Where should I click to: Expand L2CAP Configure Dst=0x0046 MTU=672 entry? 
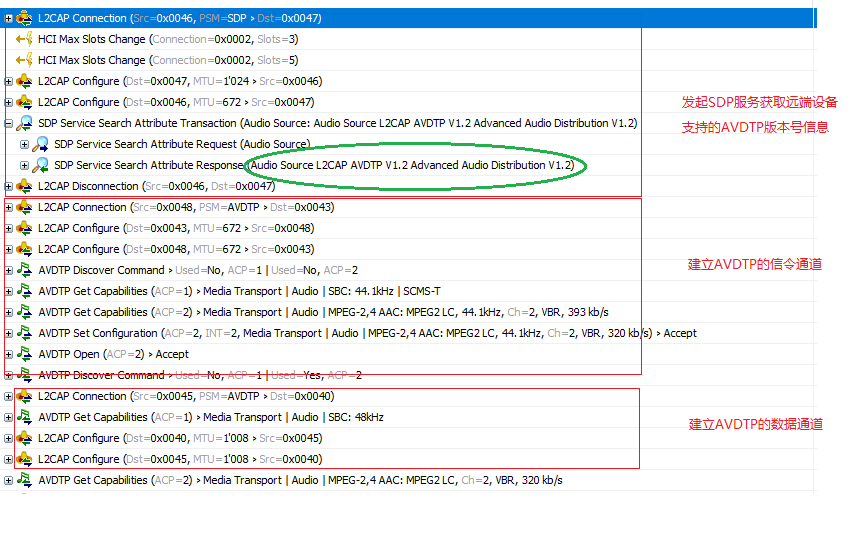pyautogui.click(x=8, y=103)
